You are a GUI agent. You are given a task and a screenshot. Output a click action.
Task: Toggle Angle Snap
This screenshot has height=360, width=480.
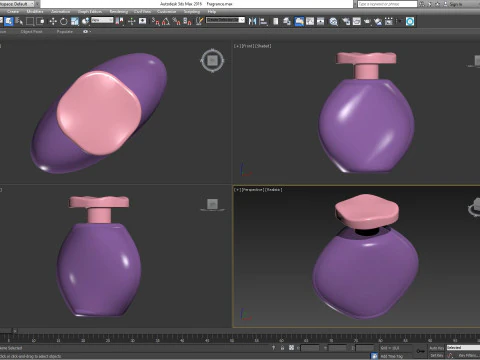[x=166, y=21]
